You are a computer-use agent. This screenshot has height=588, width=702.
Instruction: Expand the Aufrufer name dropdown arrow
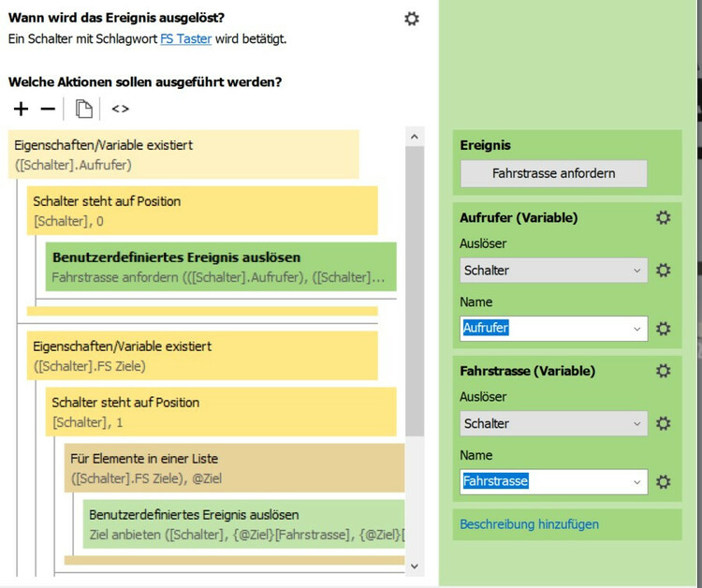(637, 329)
